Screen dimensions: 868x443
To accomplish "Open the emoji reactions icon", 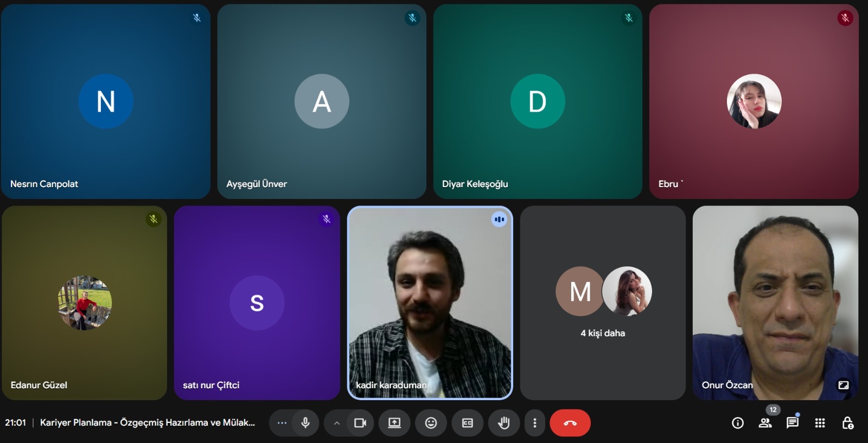I will point(431,423).
